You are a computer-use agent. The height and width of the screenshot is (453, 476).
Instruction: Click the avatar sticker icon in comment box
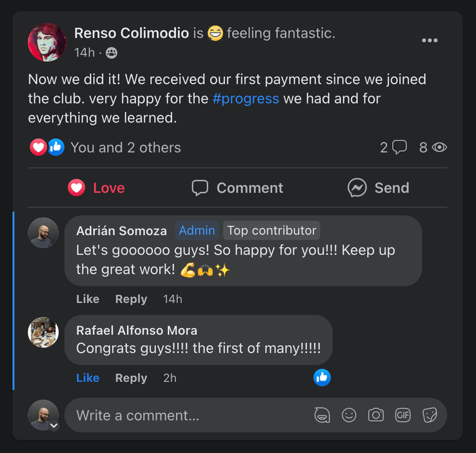[x=322, y=415]
